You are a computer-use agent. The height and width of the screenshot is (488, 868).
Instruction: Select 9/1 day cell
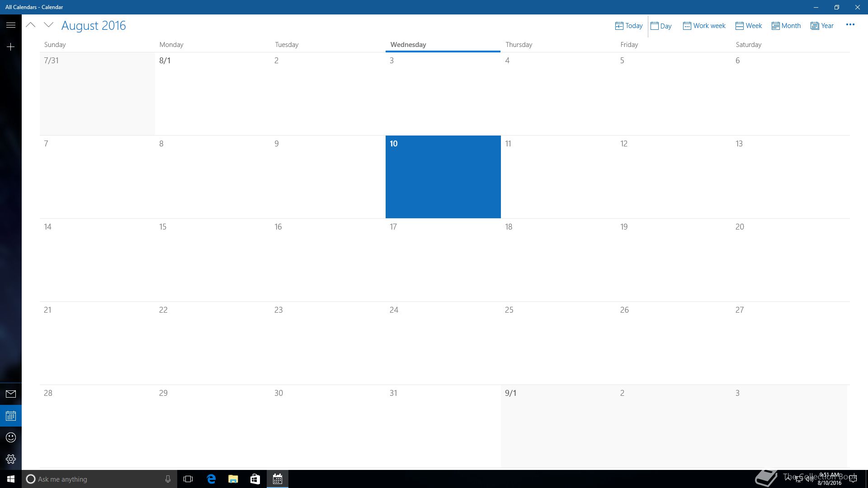(558, 426)
